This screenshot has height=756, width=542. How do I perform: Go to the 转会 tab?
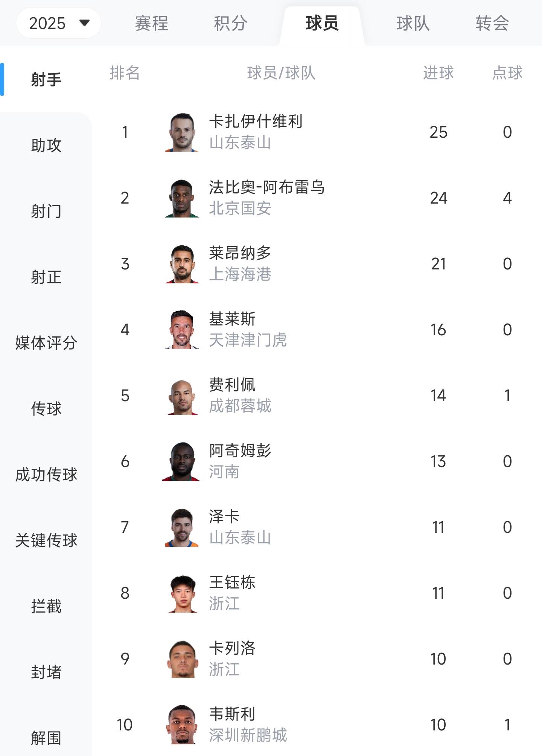point(492,23)
